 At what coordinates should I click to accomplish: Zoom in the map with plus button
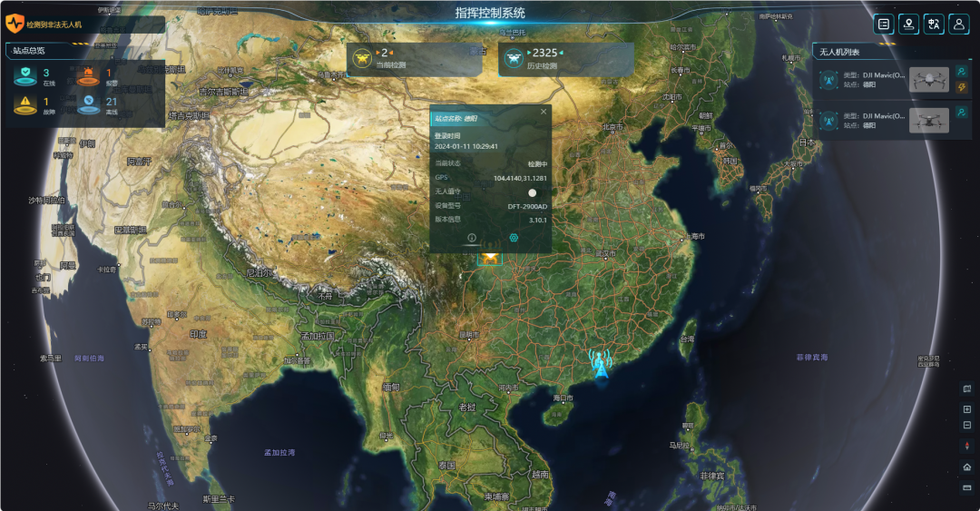(x=967, y=409)
